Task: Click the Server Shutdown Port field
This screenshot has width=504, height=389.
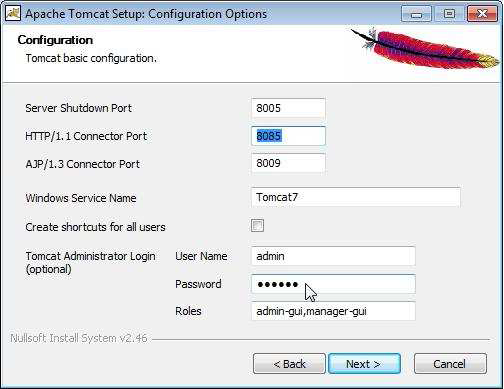Action: click(288, 108)
